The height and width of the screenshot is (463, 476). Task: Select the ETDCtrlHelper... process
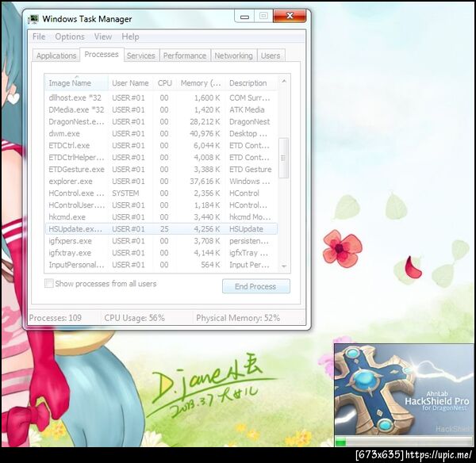point(161,158)
